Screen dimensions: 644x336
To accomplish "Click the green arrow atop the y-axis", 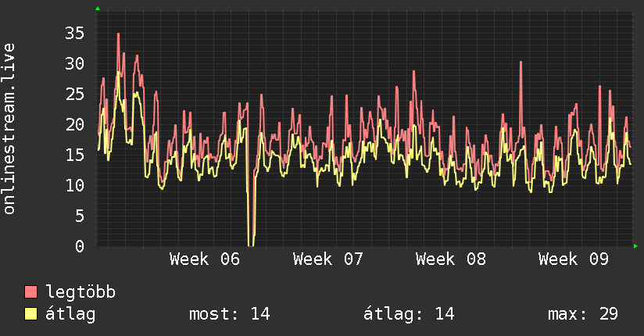I will click(98, 9).
